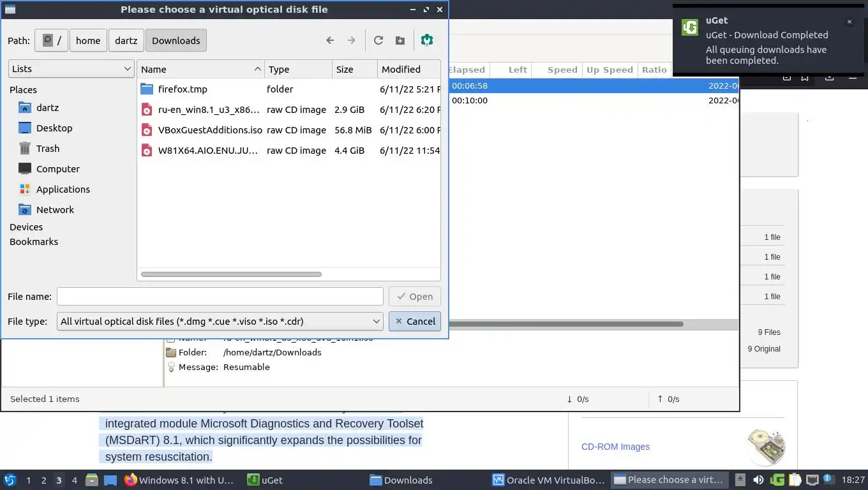Switch to Firefox Windows 8.1 taskbar window
The image size is (868, 490).
click(181, 480)
